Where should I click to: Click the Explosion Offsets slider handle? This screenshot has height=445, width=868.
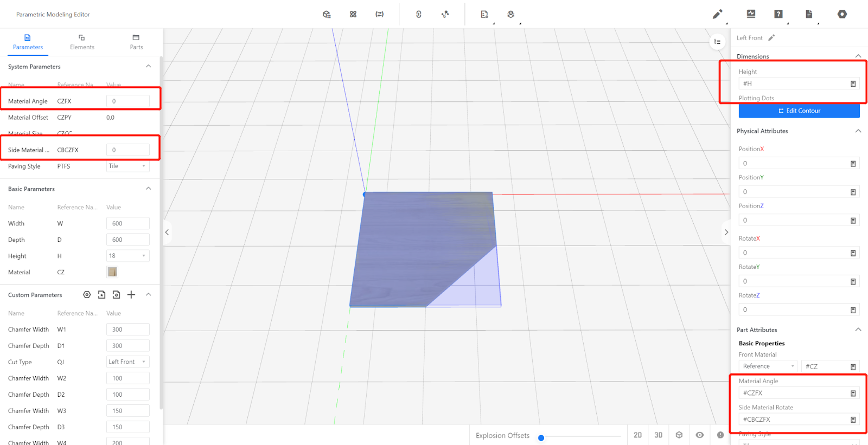tap(541, 437)
